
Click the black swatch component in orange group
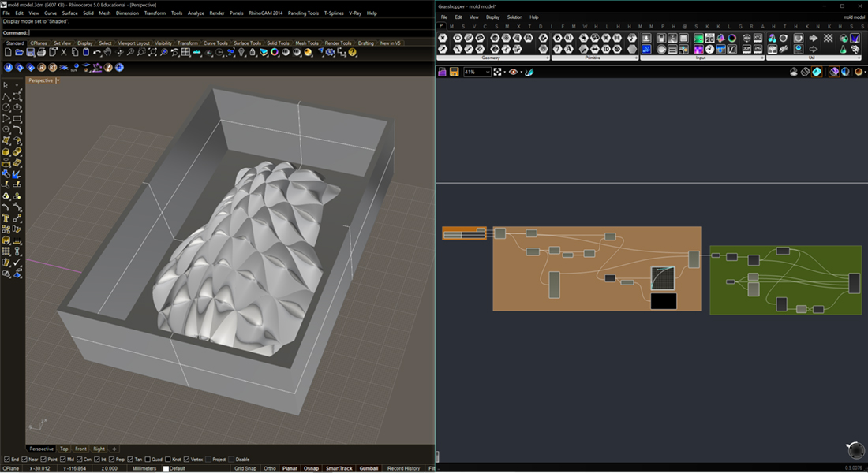point(663,301)
